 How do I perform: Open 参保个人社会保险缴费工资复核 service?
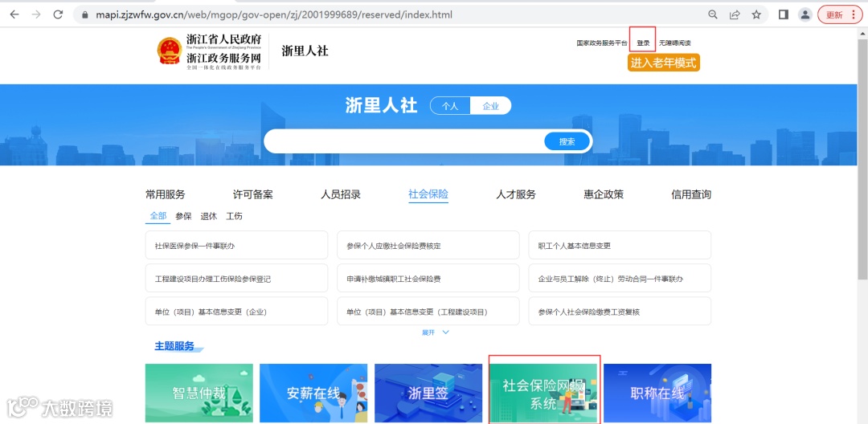[x=620, y=312]
